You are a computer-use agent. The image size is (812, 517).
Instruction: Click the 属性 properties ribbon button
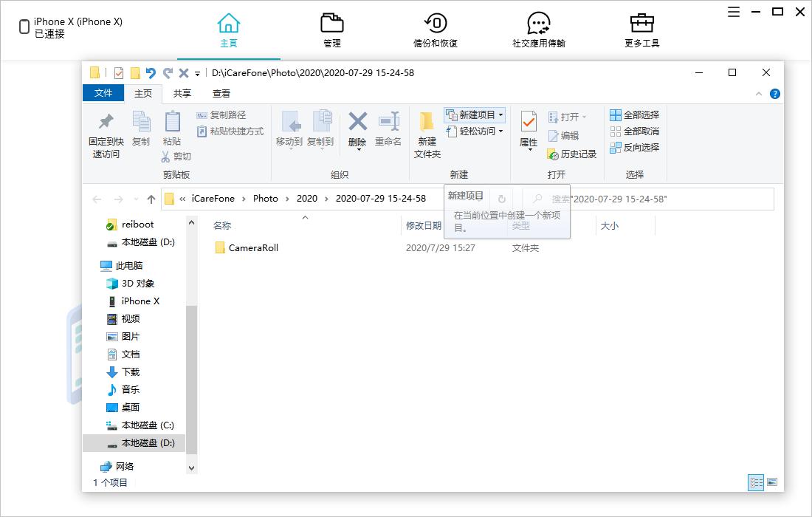[529, 131]
